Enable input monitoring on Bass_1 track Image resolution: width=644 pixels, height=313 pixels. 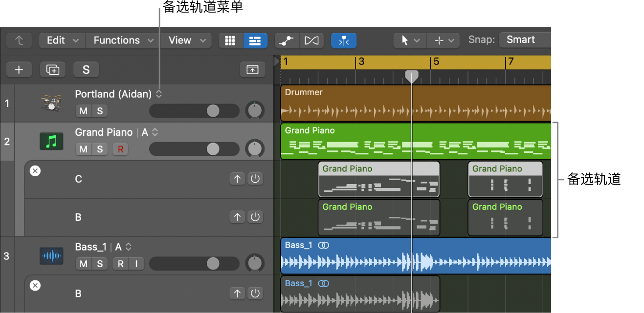click(136, 264)
